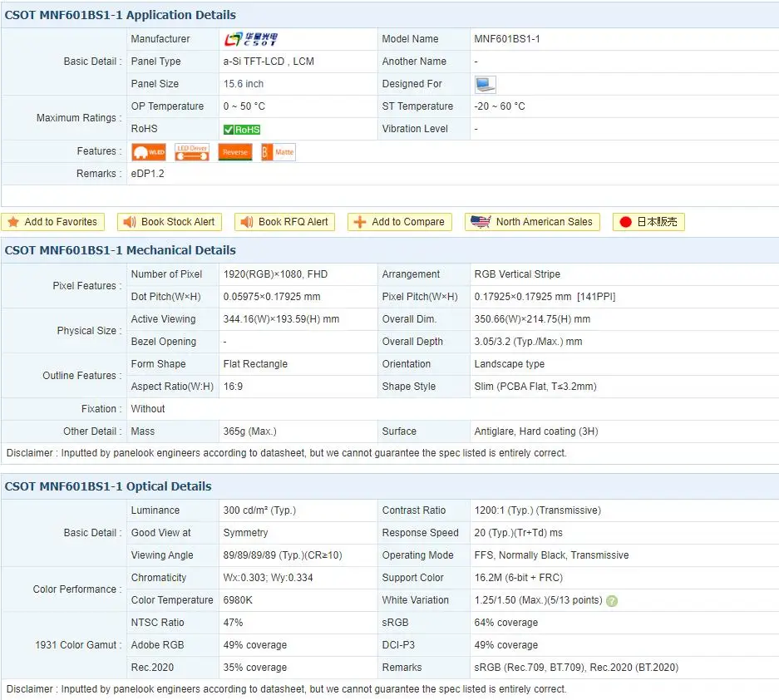
Task: Click luminance value 300 cd/m² (Typ.)
Action: tap(259, 510)
